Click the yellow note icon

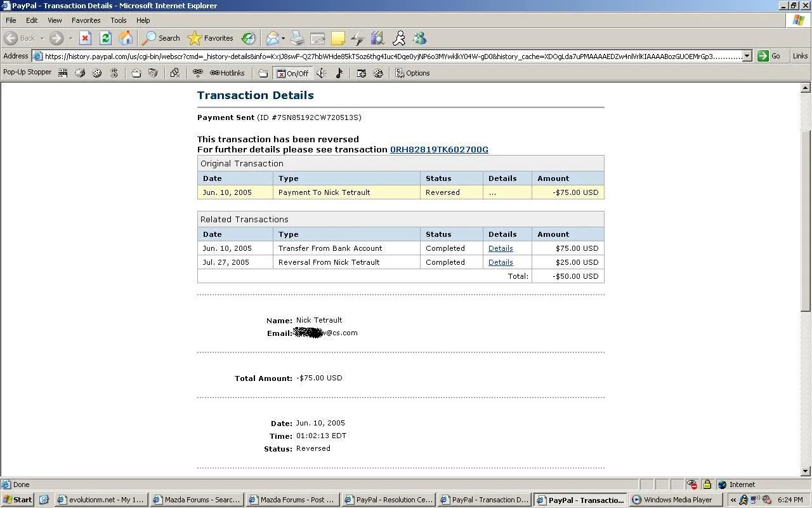(338, 38)
